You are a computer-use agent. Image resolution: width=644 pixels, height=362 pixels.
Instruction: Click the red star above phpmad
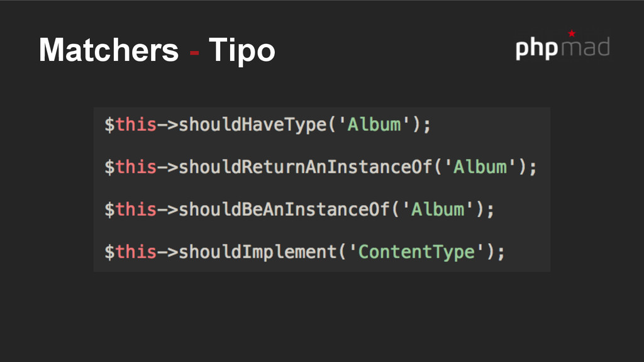(571, 33)
